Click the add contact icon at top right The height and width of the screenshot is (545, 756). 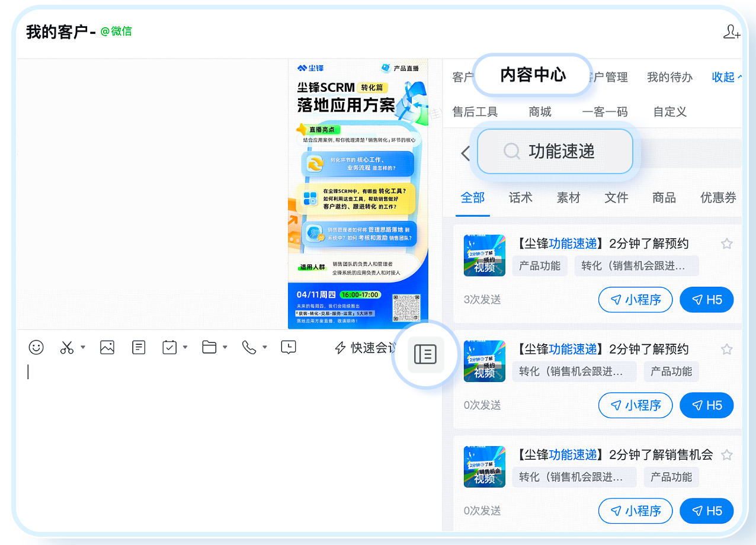point(732,32)
